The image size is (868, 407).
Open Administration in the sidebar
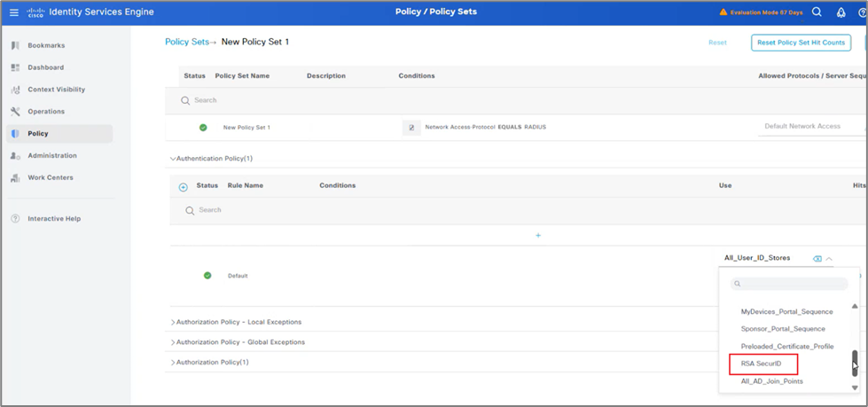51,155
